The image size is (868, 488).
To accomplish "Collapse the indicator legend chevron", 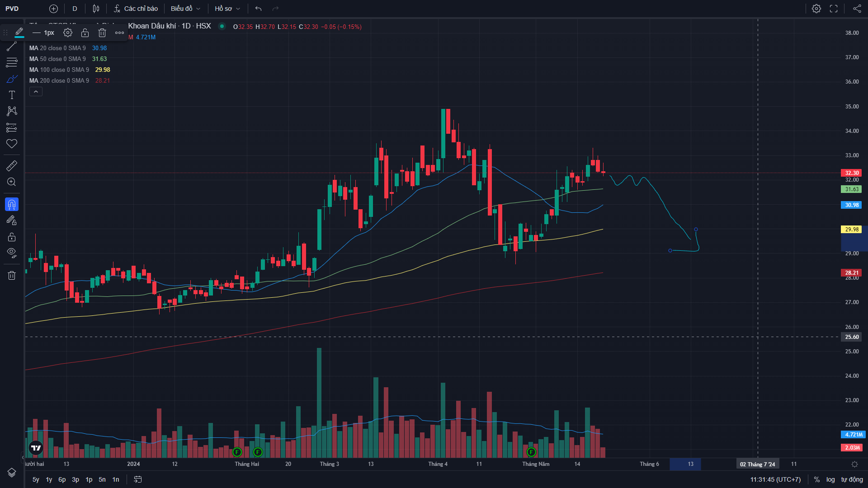I will pos(36,92).
